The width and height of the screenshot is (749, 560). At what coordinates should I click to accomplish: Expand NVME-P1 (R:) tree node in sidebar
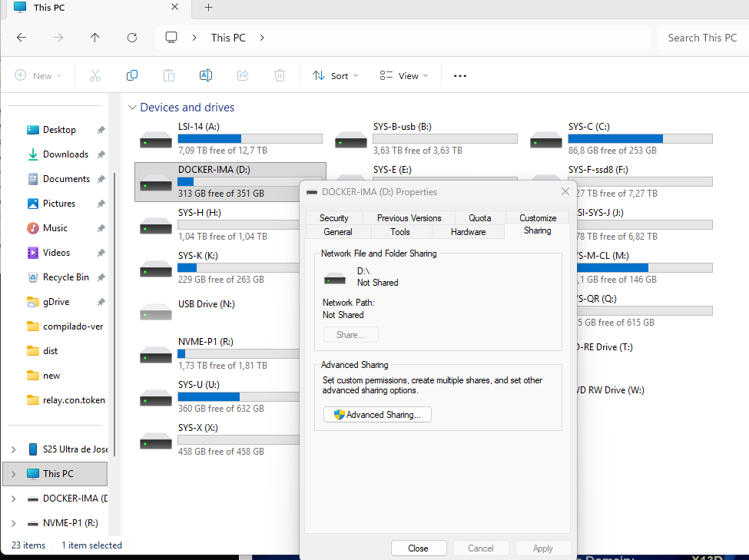coord(13,523)
